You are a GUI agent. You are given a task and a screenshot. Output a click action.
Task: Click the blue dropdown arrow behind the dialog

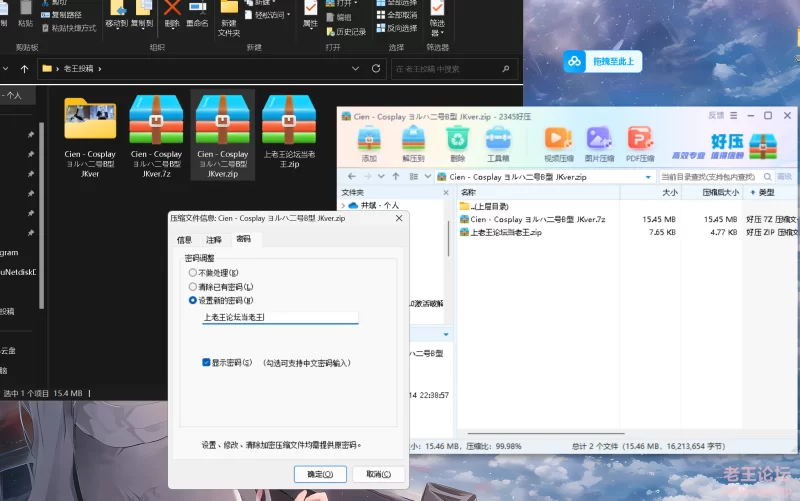446,334
